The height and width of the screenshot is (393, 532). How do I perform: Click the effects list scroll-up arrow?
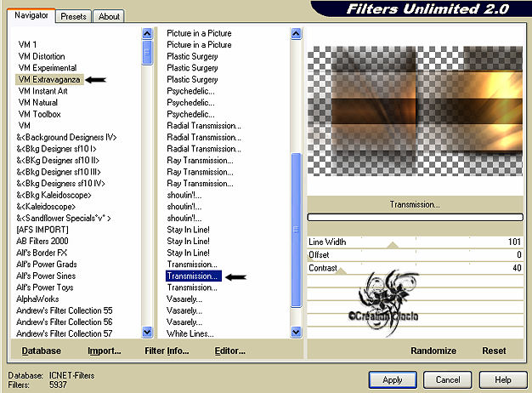pos(297,35)
